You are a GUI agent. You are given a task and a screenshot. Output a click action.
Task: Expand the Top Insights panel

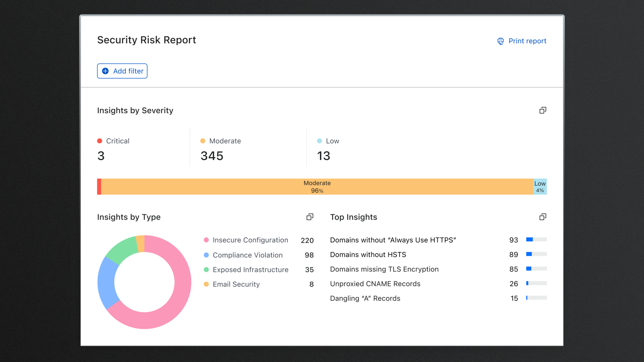[543, 217]
